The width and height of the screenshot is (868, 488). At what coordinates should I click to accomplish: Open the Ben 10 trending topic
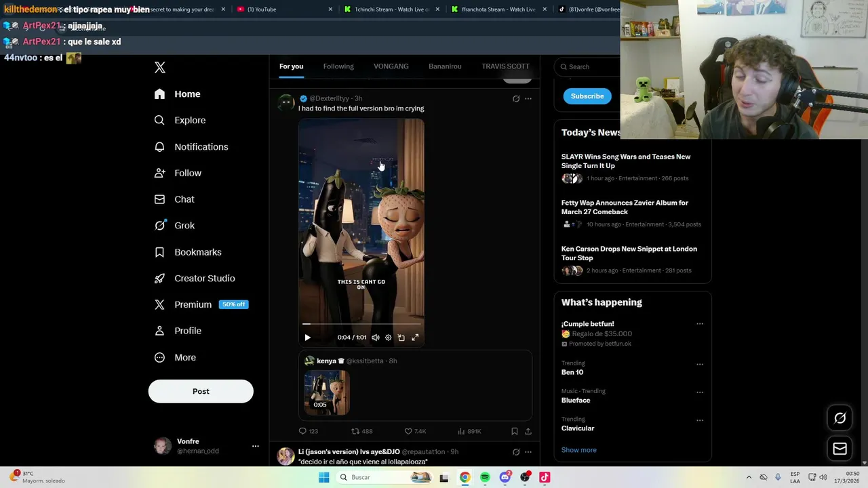click(572, 372)
